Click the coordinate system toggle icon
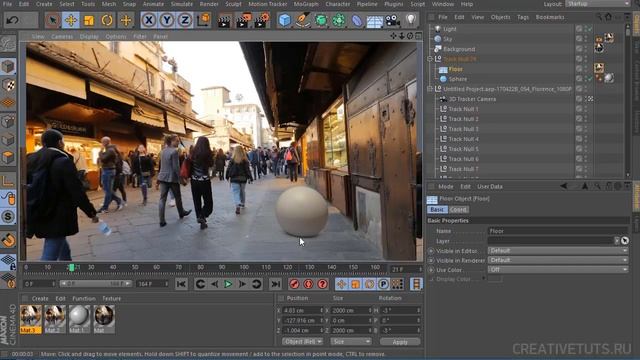The image size is (640, 360). click(x=203, y=20)
